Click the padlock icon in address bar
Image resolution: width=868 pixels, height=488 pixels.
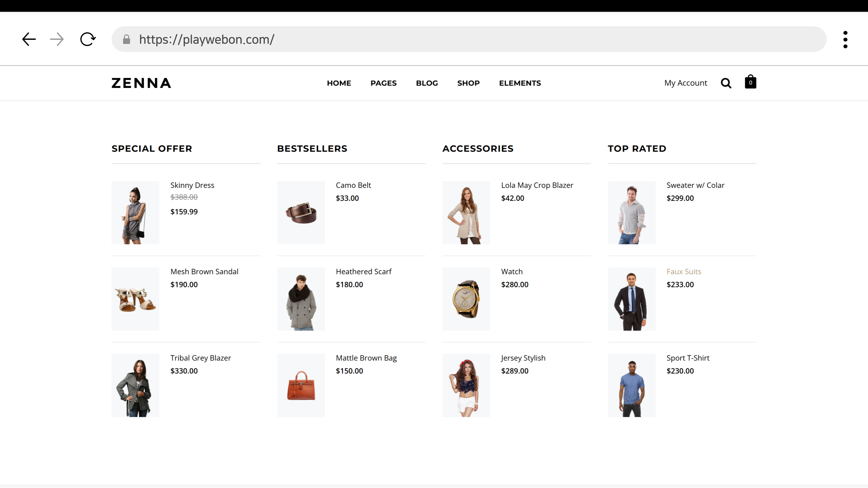(x=126, y=39)
